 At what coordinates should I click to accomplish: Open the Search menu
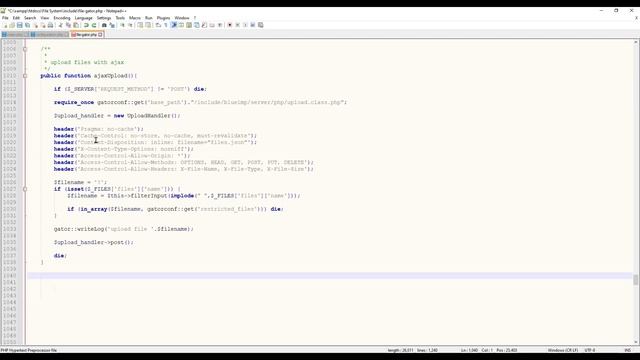pos(30,18)
